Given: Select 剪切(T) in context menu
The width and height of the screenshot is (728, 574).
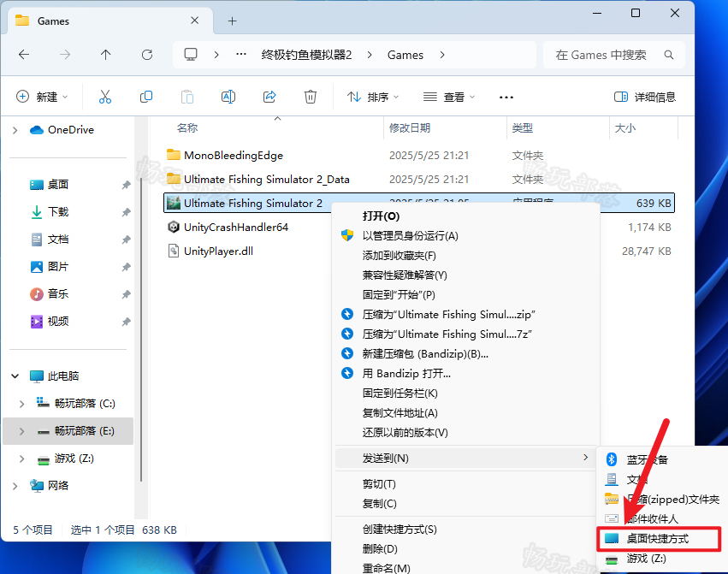Looking at the screenshot, I should (x=379, y=484).
